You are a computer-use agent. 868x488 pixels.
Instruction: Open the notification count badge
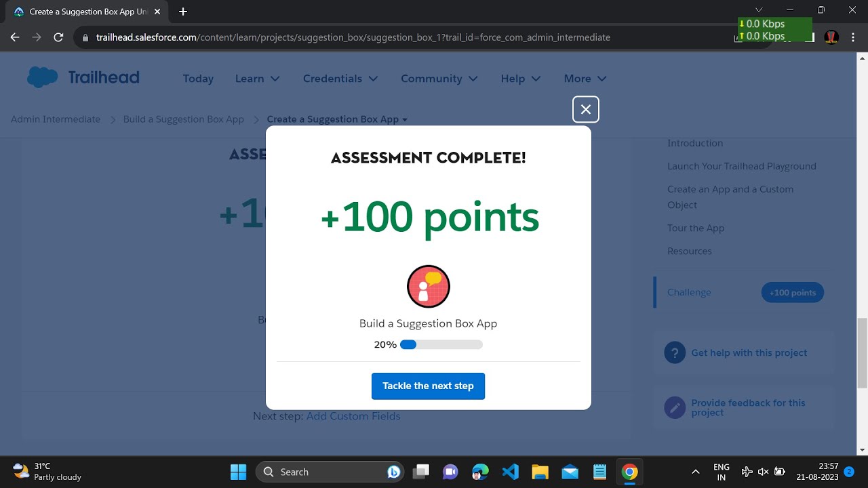[849, 471]
